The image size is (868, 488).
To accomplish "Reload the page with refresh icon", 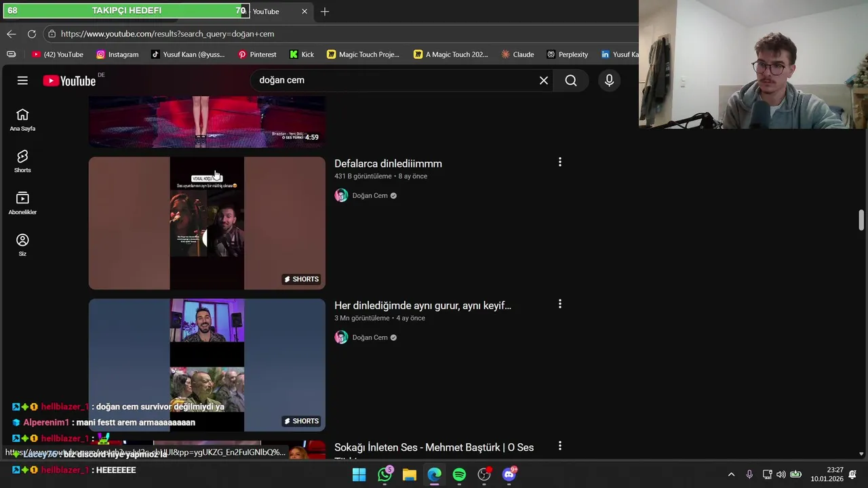I will coord(32,34).
